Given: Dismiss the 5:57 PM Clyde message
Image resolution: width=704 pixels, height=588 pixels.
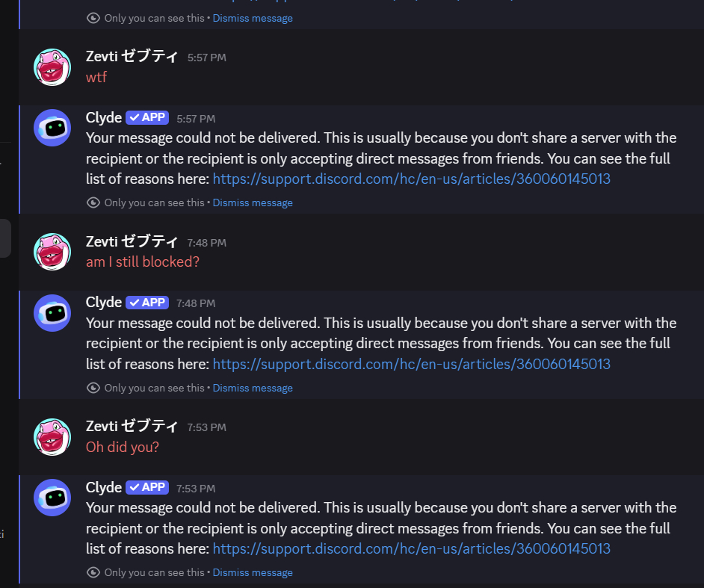Looking at the screenshot, I should [x=253, y=202].
